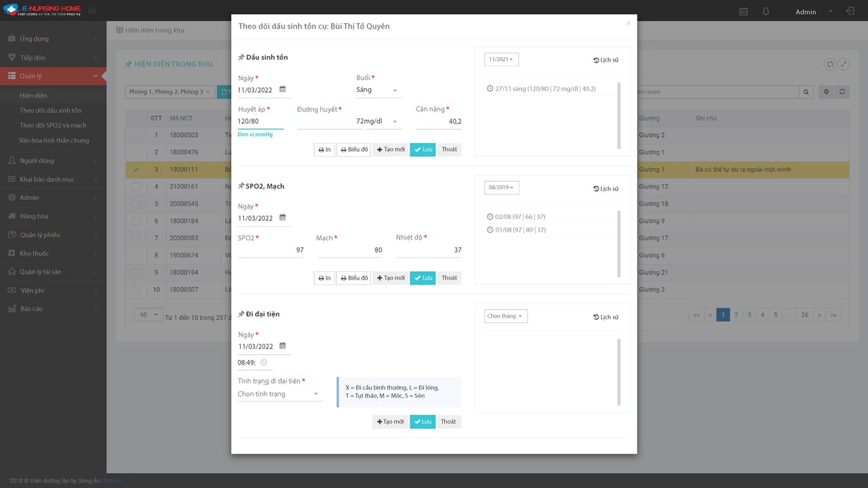Click the search magnifier button
Viewport: 868px width, 488px height.
(x=806, y=91)
